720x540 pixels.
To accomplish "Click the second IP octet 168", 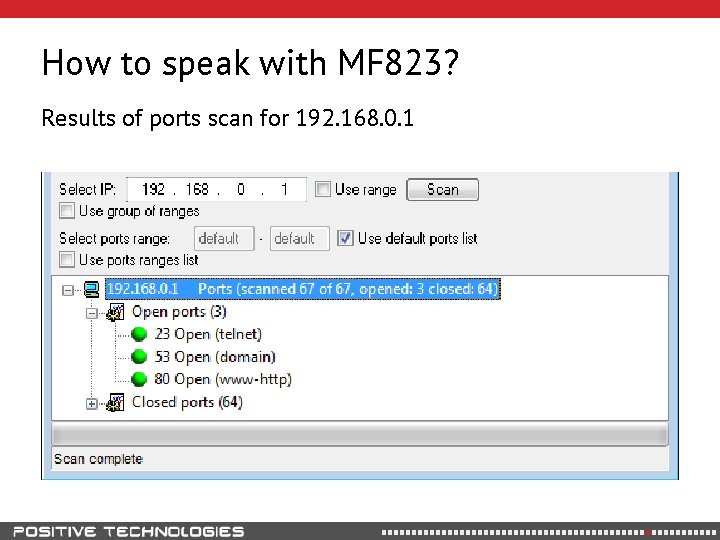I will [197, 189].
